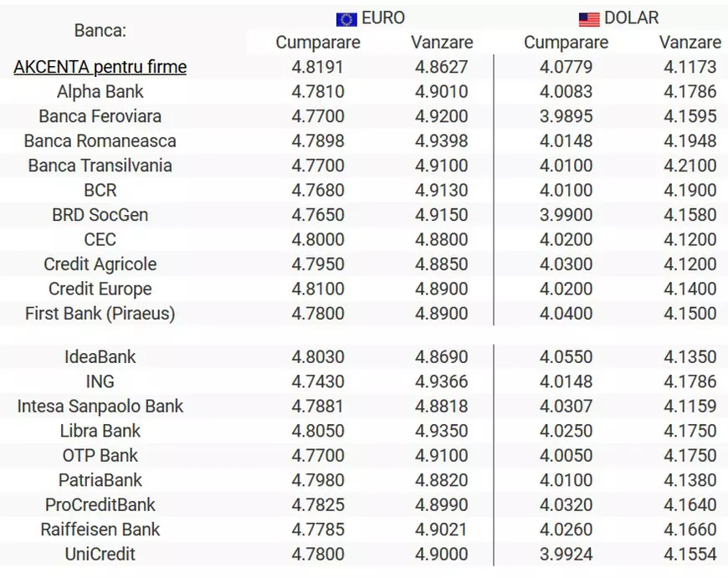Select the Banca: header cell

click(100, 31)
